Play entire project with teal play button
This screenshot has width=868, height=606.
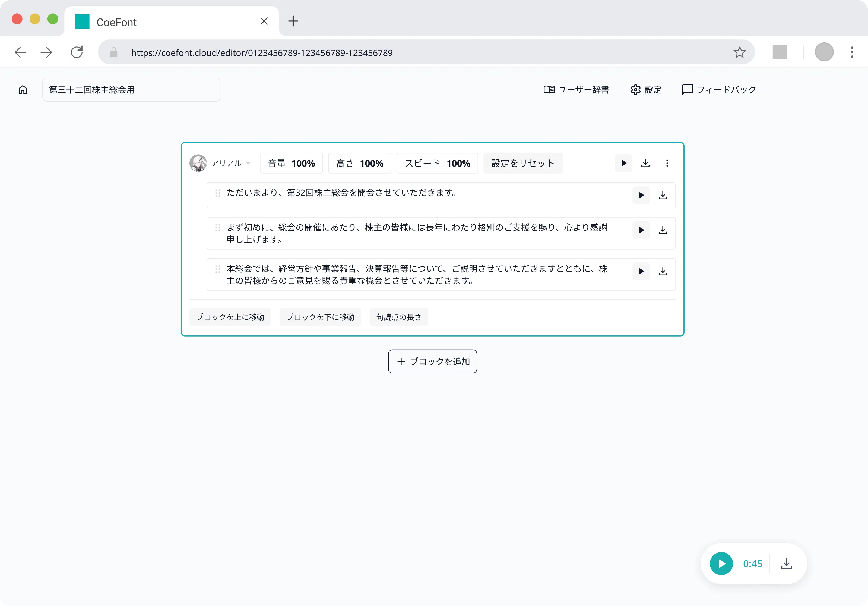click(x=721, y=564)
